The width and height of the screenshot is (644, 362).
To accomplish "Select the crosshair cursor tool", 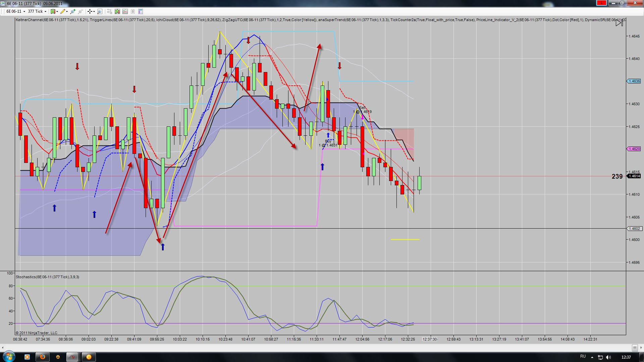I will tap(90, 11).
